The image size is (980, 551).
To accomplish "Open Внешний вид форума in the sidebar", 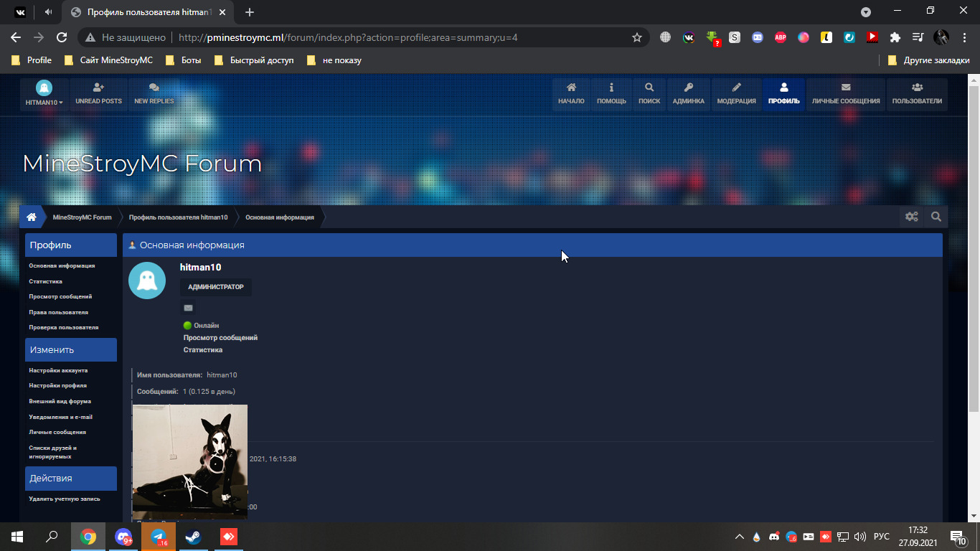I will 60,401.
